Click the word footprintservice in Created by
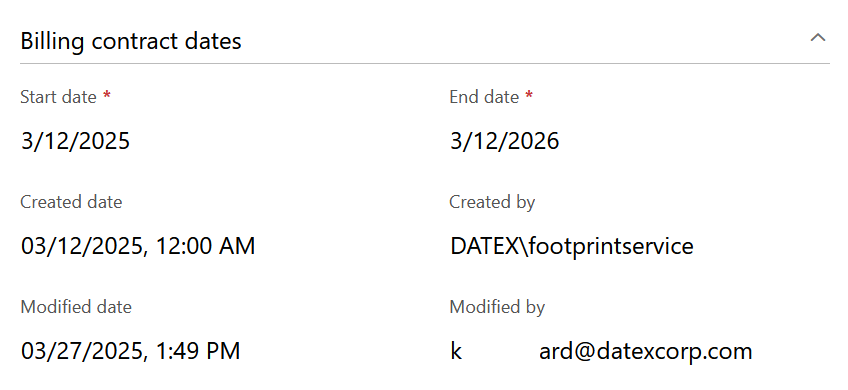This screenshot has height=390, width=848. 612,247
